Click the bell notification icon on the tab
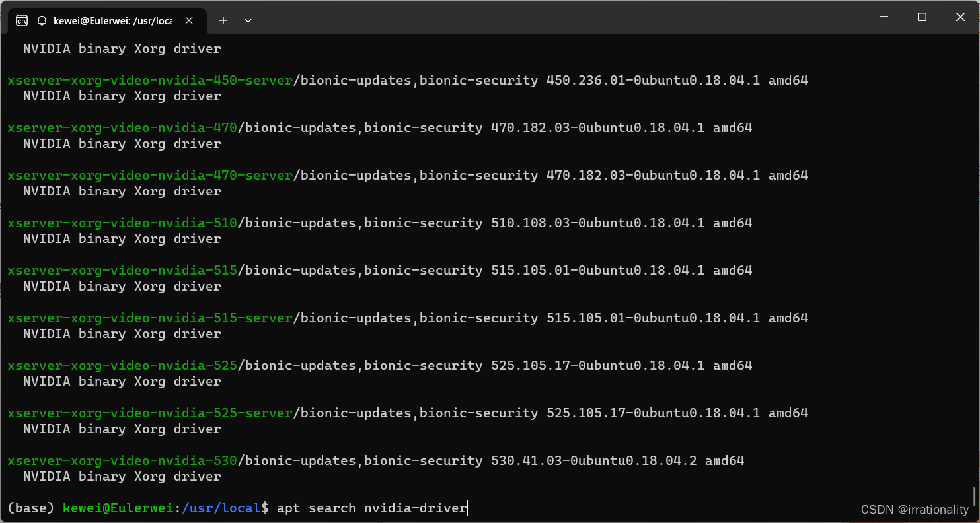 click(42, 20)
